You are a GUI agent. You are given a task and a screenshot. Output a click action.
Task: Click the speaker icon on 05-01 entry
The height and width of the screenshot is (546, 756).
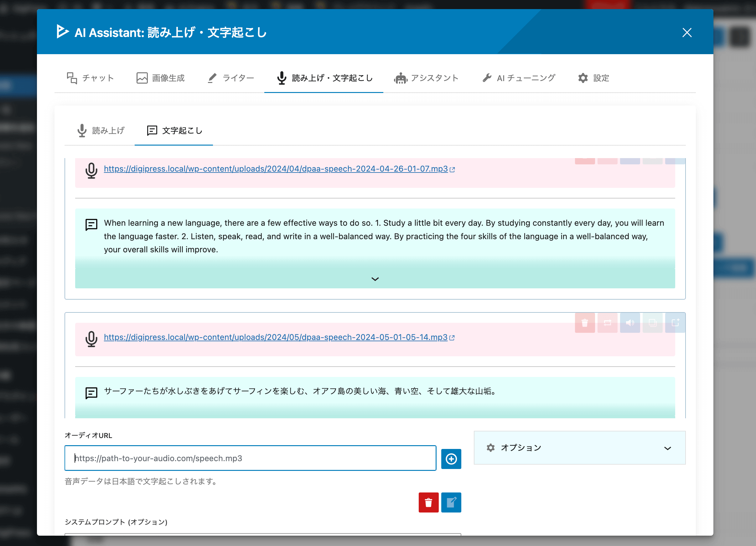pyautogui.click(x=630, y=322)
